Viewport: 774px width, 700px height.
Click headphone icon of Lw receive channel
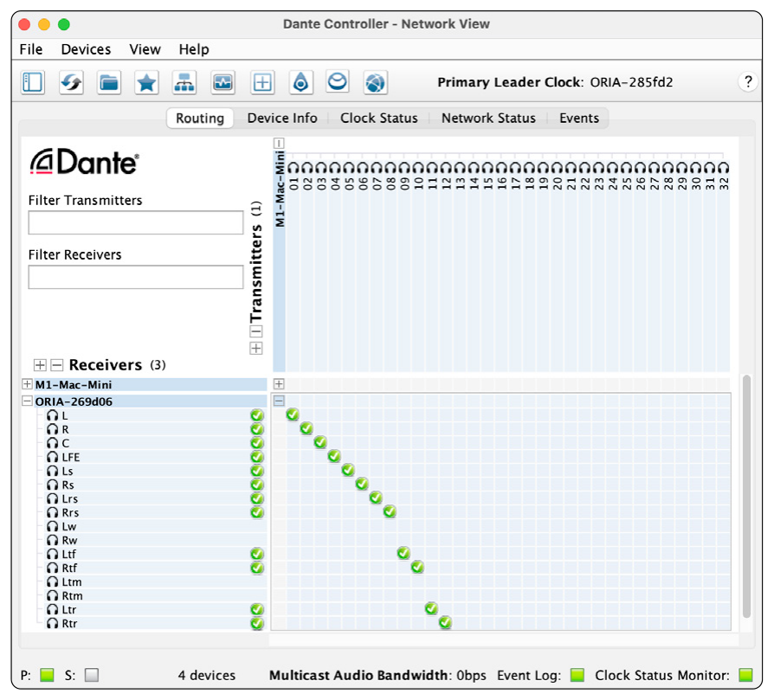[x=52, y=526]
